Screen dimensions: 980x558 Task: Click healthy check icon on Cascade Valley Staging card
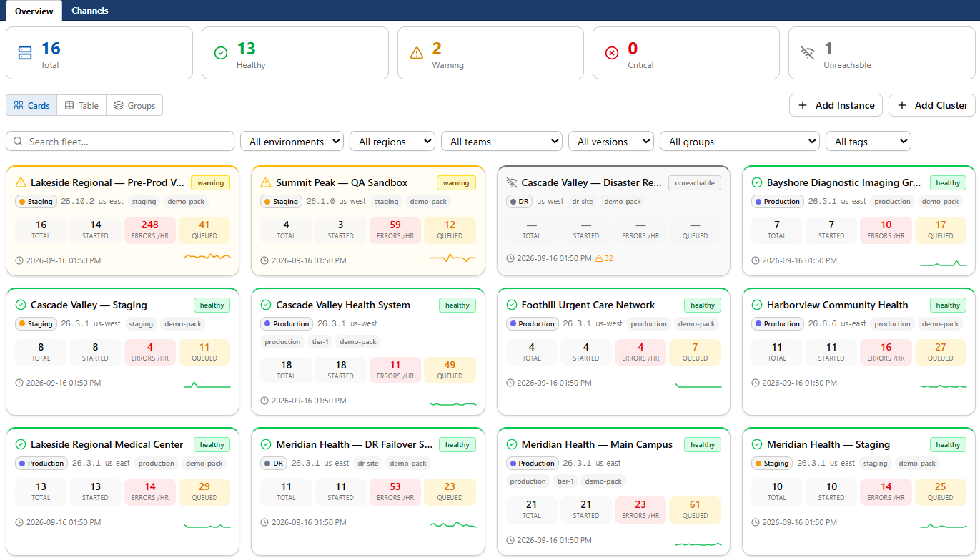[21, 305]
